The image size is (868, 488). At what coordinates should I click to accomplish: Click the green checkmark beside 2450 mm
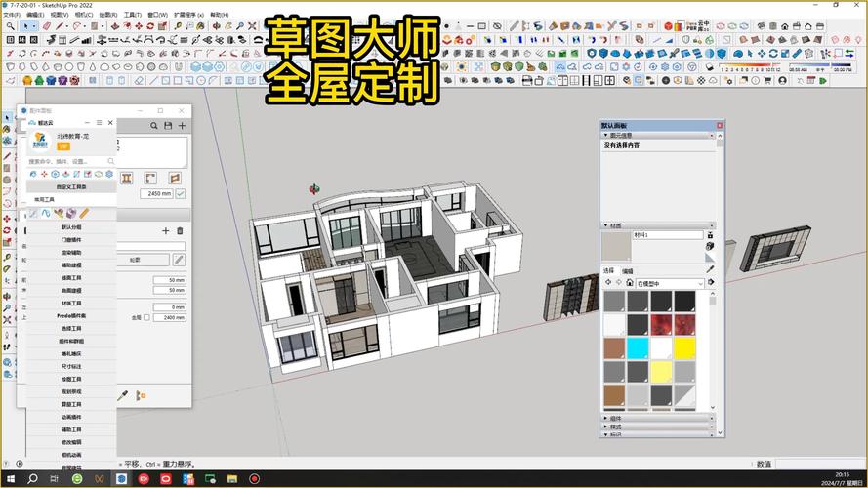180,193
